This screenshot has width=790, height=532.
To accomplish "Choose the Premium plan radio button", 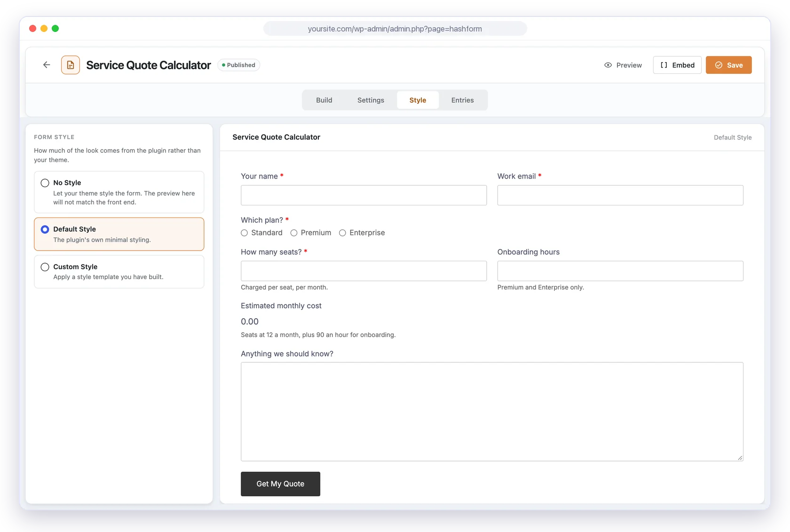I will (294, 233).
